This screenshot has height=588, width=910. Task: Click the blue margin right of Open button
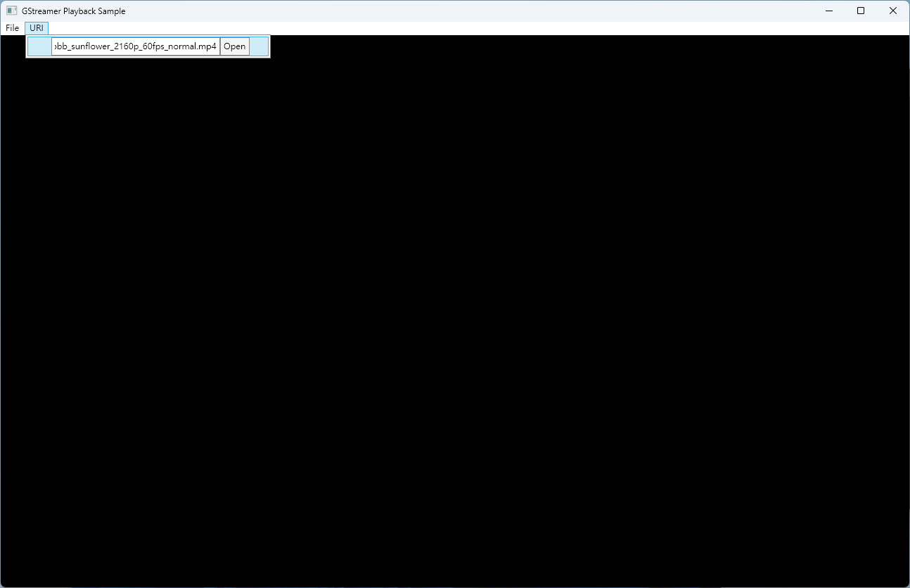pyautogui.click(x=259, y=46)
